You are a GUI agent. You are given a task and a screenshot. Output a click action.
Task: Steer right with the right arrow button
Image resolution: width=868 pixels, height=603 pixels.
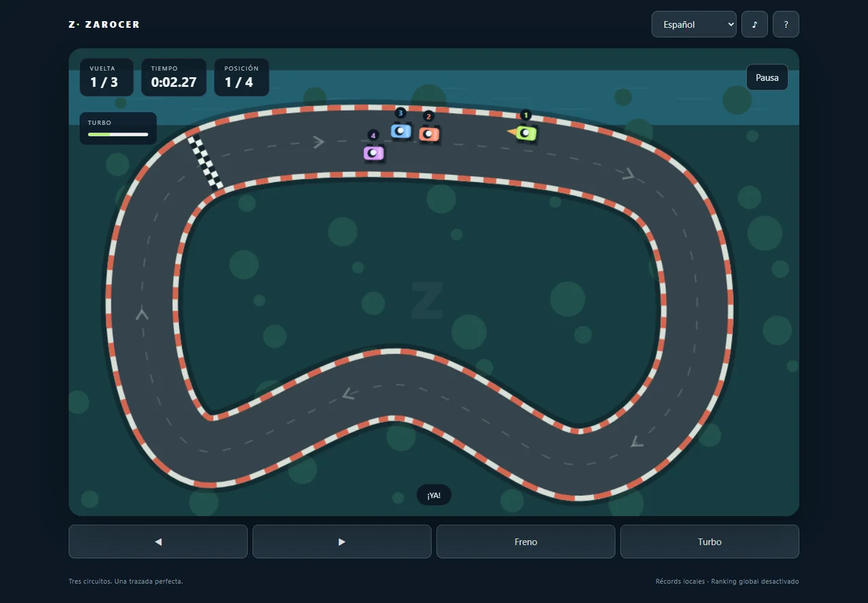click(x=342, y=541)
